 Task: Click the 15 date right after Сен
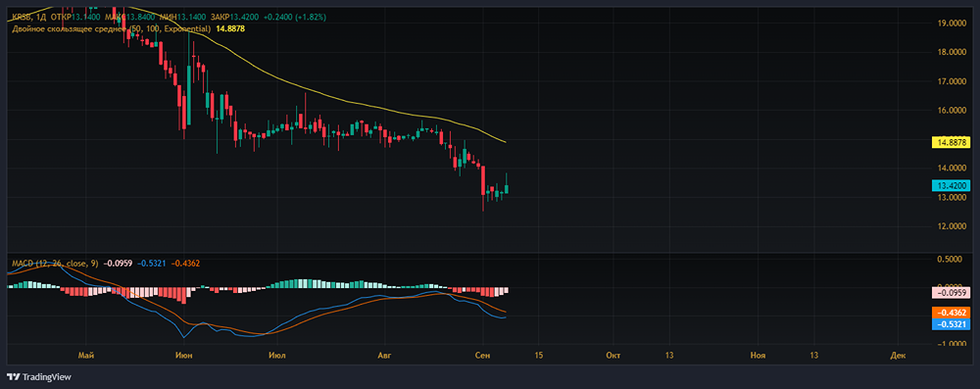click(539, 356)
